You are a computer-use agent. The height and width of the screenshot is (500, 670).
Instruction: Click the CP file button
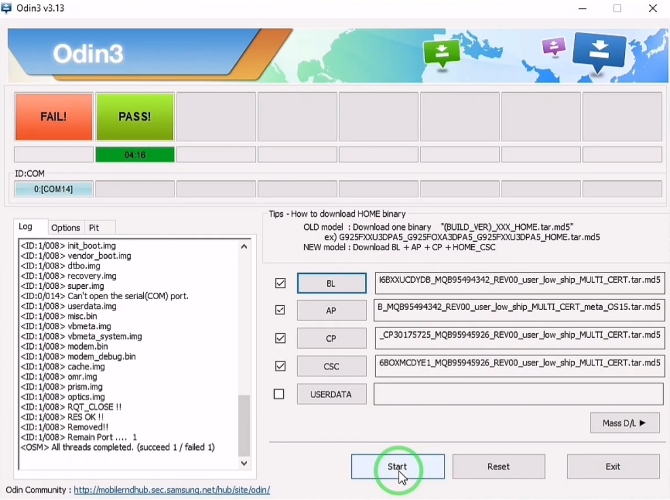click(x=332, y=338)
